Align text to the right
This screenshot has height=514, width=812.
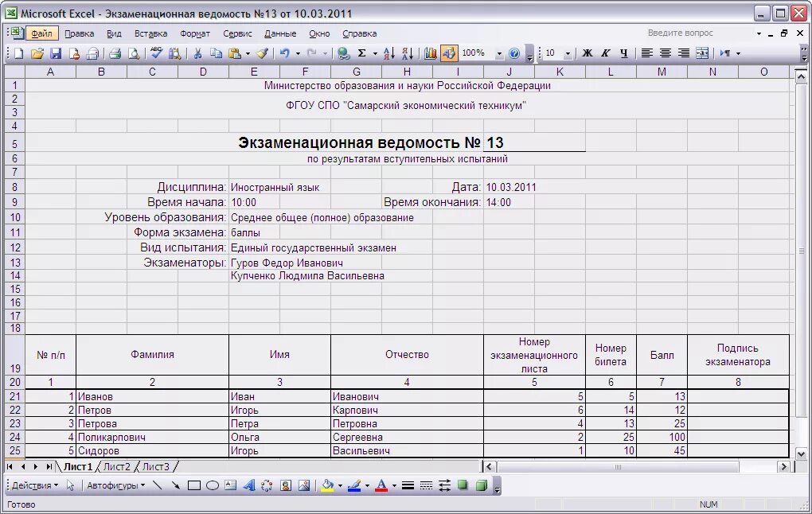coord(684,53)
